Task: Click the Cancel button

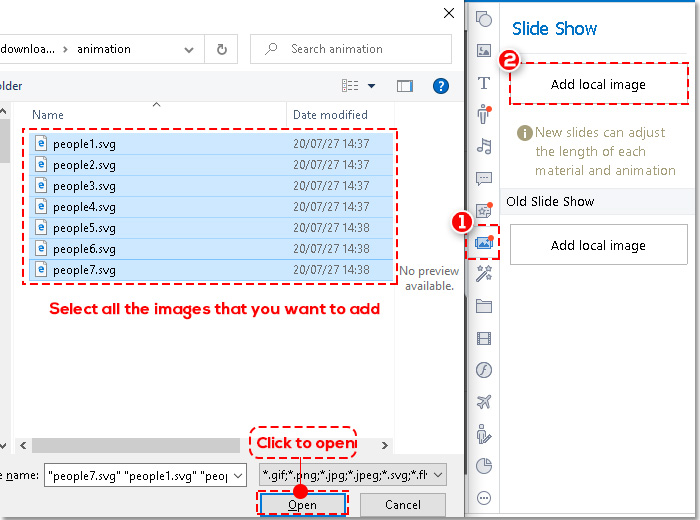Action: click(x=403, y=505)
